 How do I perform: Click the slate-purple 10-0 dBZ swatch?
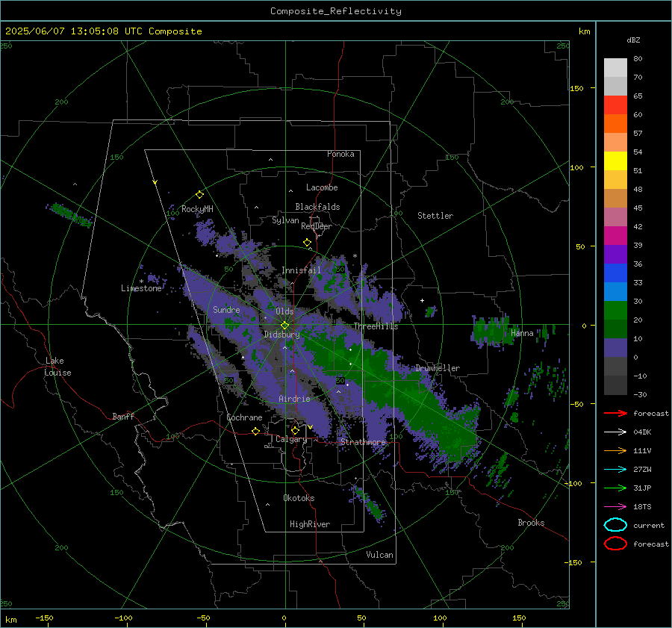pos(615,348)
